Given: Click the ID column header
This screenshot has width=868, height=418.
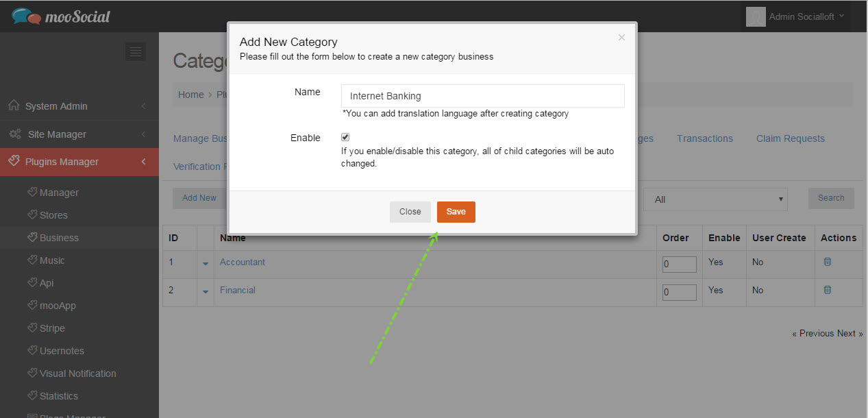Looking at the screenshot, I should [173, 238].
